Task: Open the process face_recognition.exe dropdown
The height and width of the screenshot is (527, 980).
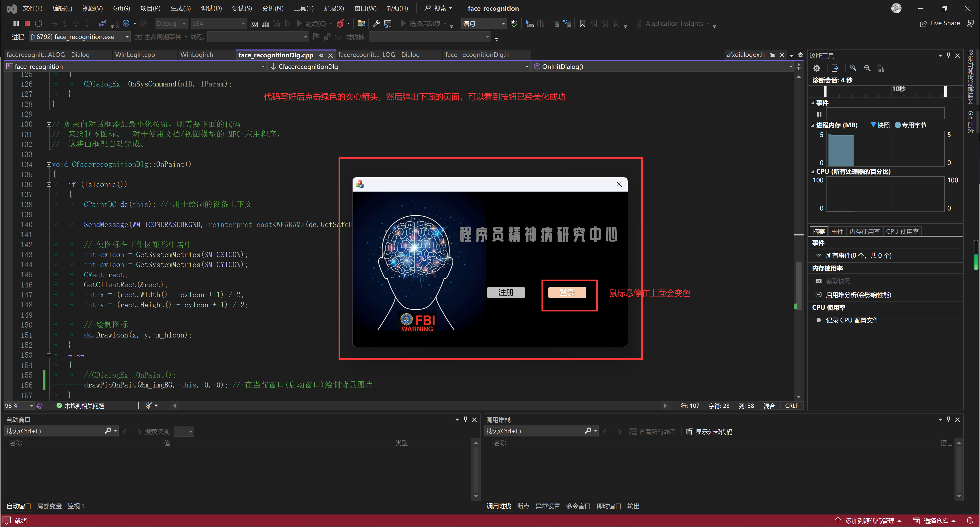Action: click(127, 37)
